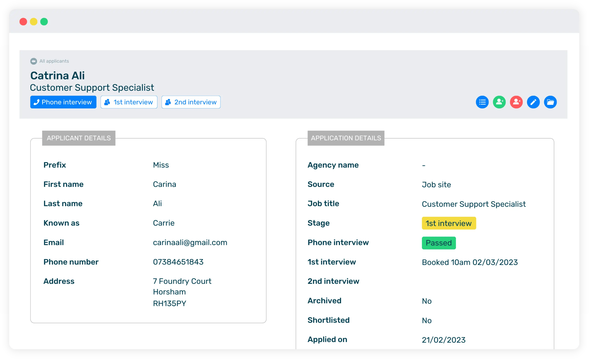Screen dimensions: 589x364
Task: Click the Customer Support Specialist subtitle under the name
Action: tap(92, 88)
